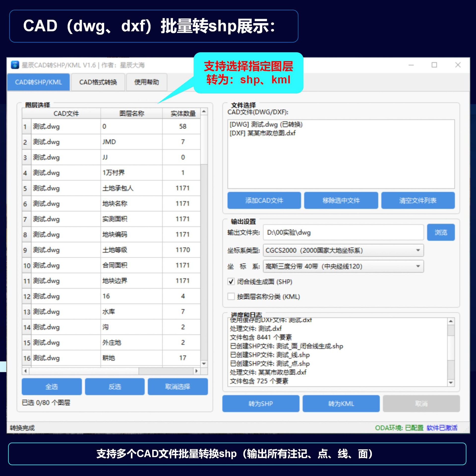Image resolution: width=476 pixels, height=476 pixels.
Task: Click the horizontal scroll left arrow
Action: (x=26, y=371)
